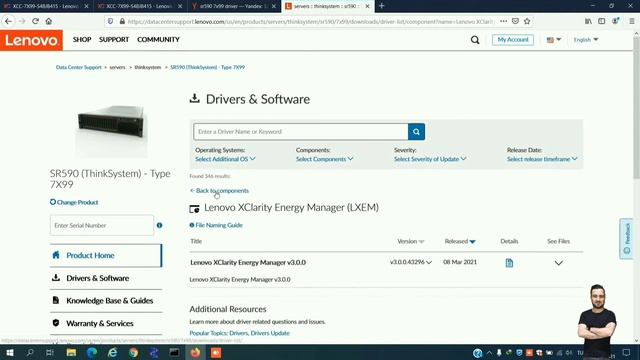Sort by Version column
Image resolution: width=640 pixels, height=360 pixels.
(x=411, y=241)
